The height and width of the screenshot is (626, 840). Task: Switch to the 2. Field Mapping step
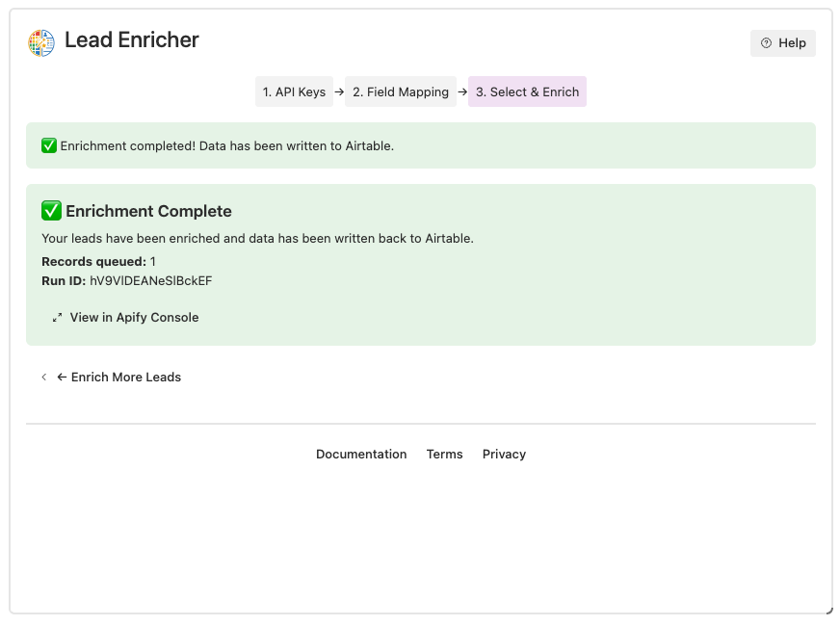point(401,91)
